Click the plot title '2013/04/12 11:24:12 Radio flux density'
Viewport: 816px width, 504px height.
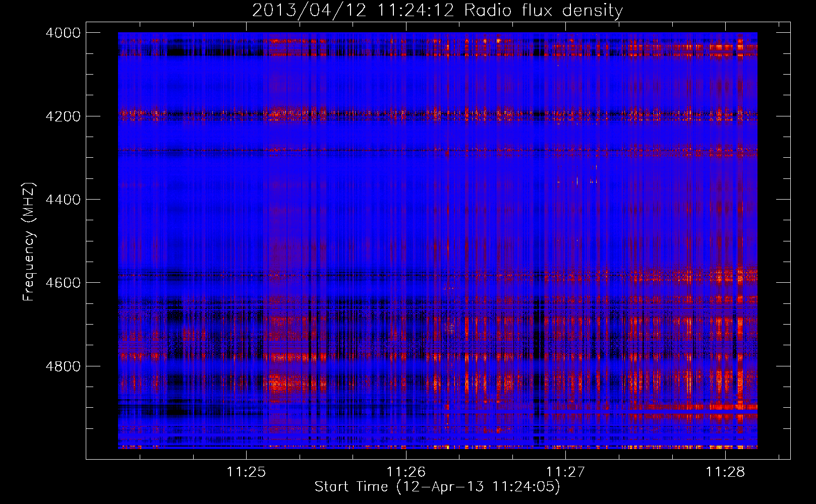point(437,11)
